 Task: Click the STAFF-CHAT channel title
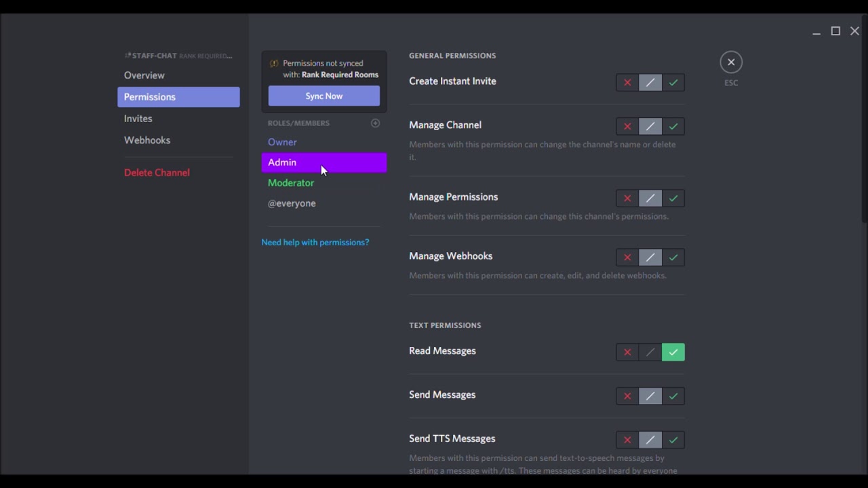pyautogui.click(x=154, y=56)
